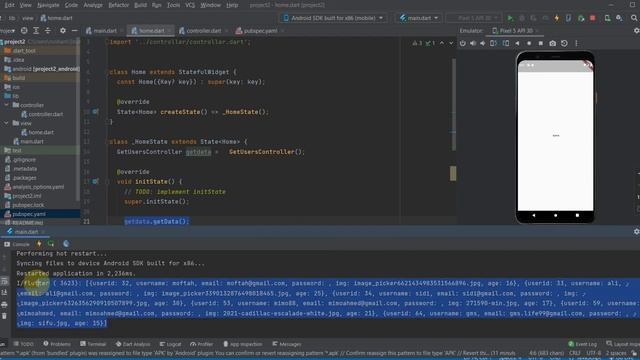640x360 pixels.
Task: Jump to previous highlighted error arrow
Action: 442,43
